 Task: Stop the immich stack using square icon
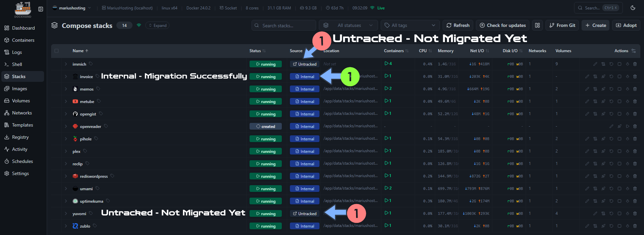click(x=619, y=64)
